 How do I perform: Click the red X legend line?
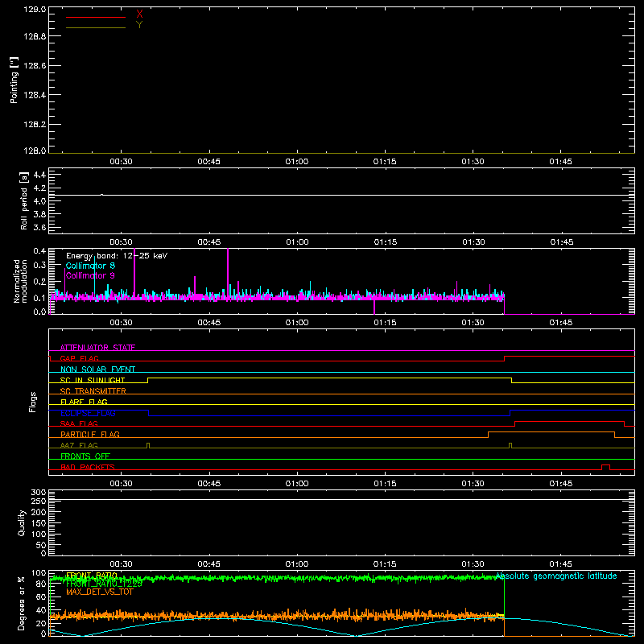96,17
